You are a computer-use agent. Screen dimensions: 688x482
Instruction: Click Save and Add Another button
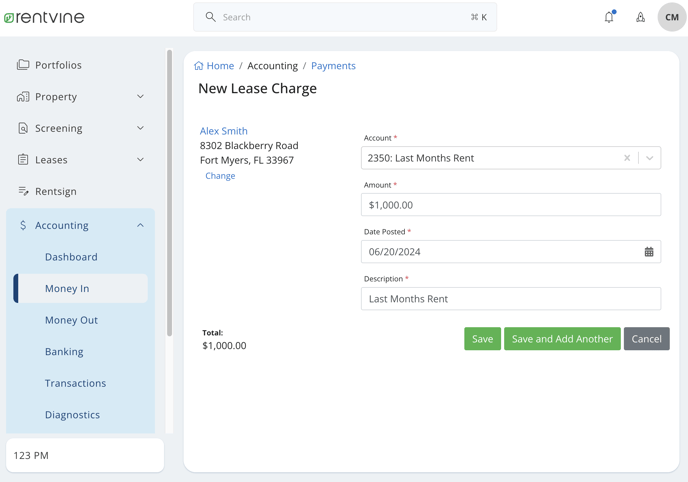562,339
